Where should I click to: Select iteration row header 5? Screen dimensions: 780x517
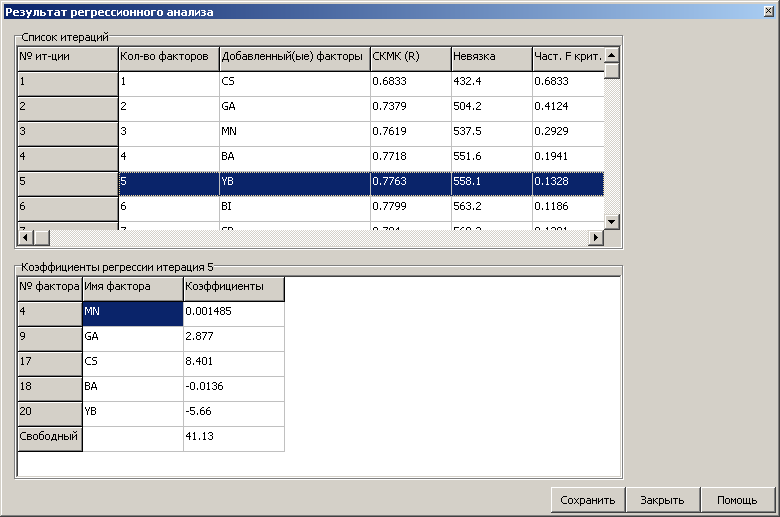click(x=68, y=184)
